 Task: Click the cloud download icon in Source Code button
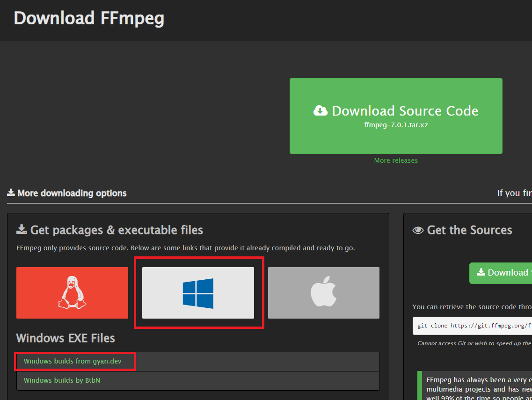pyautogui.click(x=321, y=110)
